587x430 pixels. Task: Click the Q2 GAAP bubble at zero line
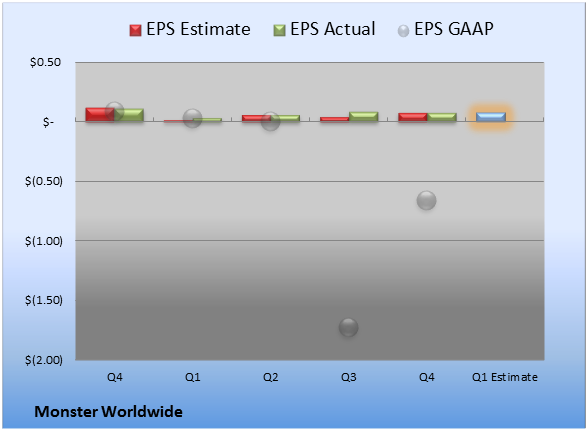270,121
